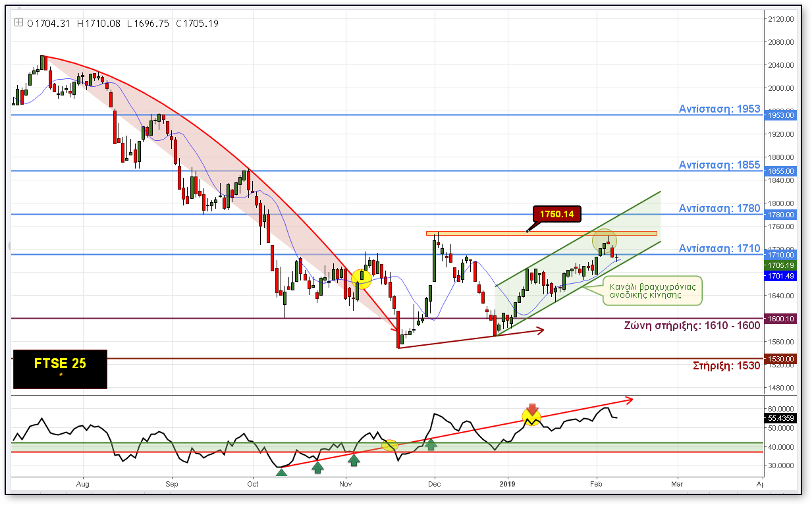Click the 1600.10 price axis tag
This screenshot has width=812, height=505.
780,319
